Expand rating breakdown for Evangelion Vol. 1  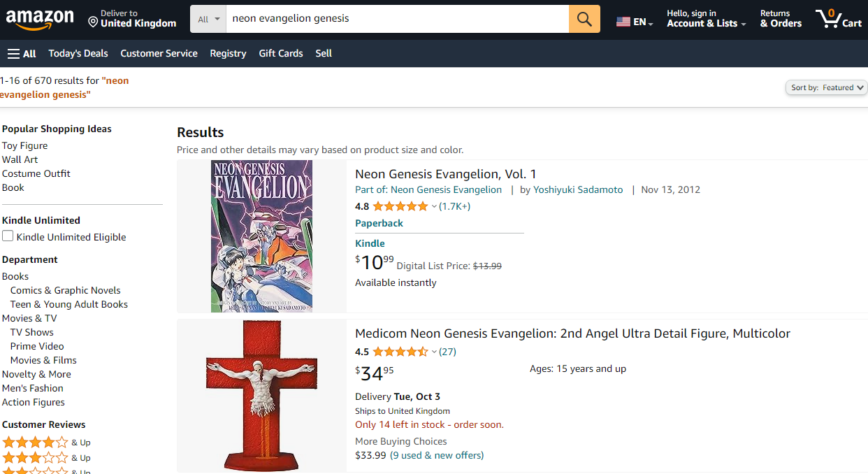434,206
